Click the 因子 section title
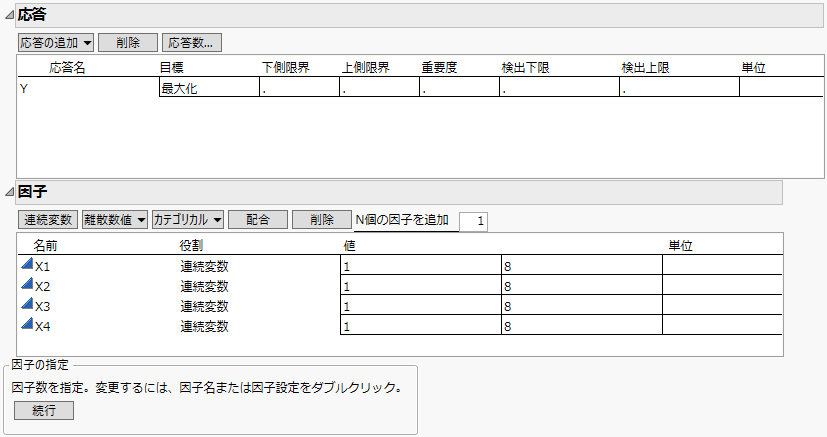The width and height of the screenshot is (827, 437). click(32, 192)
